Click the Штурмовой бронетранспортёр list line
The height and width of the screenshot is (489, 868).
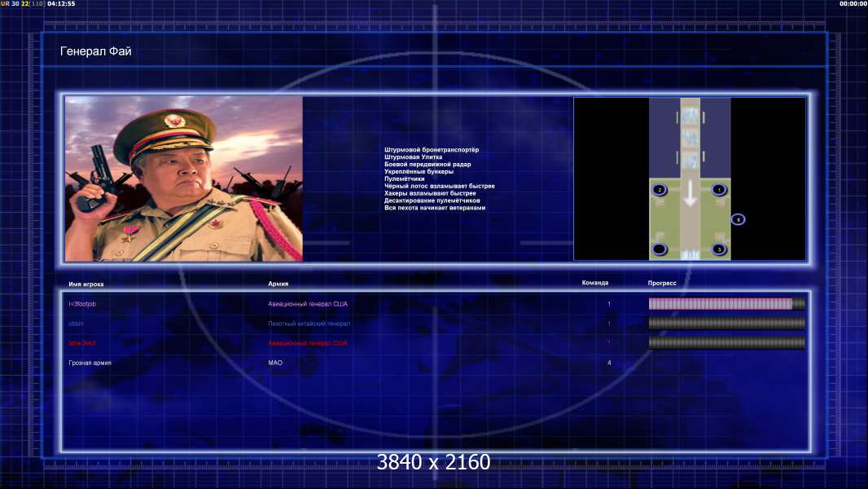point(432,149)
